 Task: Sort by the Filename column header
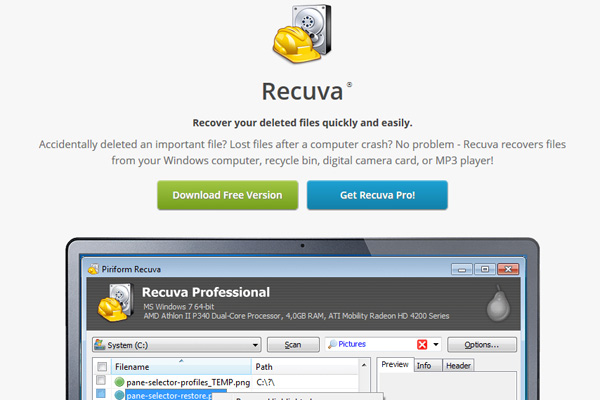point(181,366)
